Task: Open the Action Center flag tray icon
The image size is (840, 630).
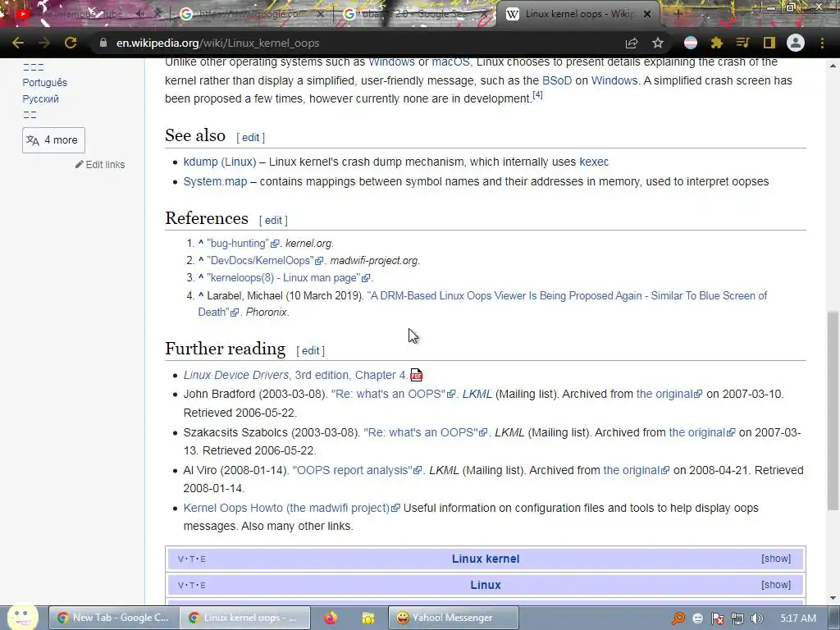Action: point(717,619)
